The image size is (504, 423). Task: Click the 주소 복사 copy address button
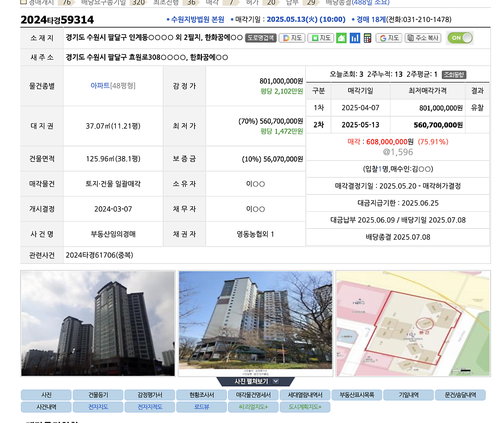click(x=423, y=38)
